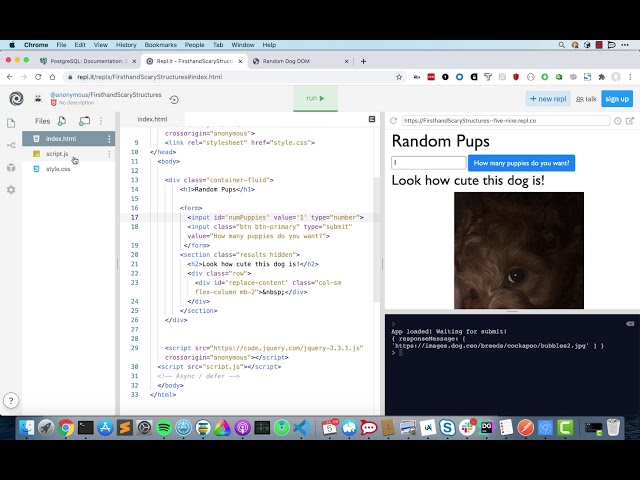Open preview in new tab icon
This screenshot has width=640, height=480.
pyautogui.click(x=630, y=121)
